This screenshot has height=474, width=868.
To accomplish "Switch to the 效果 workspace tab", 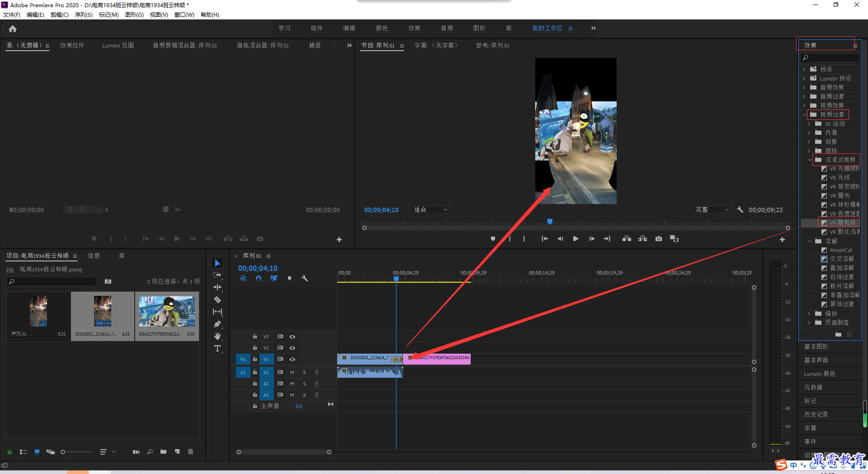I will (414, 28).
